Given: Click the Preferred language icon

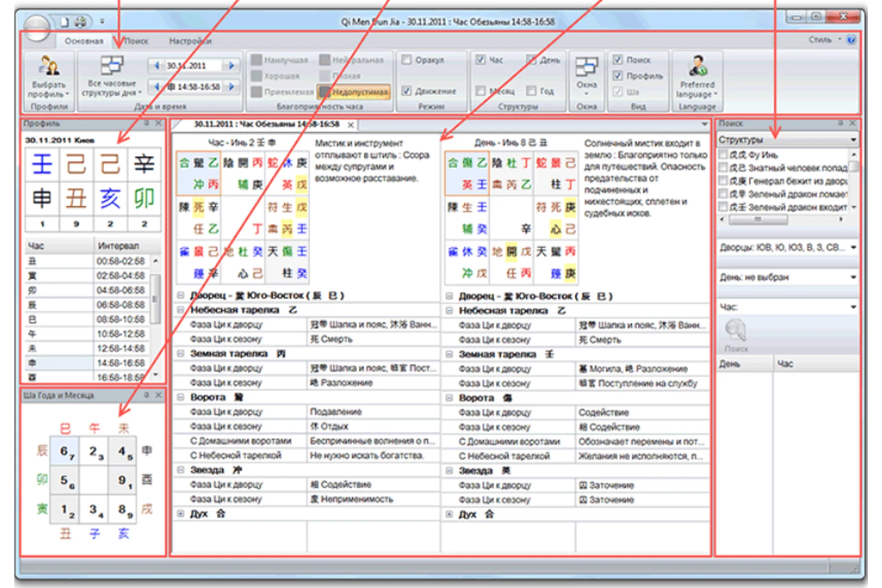Looking at the screenshot, I should (697, 66).
